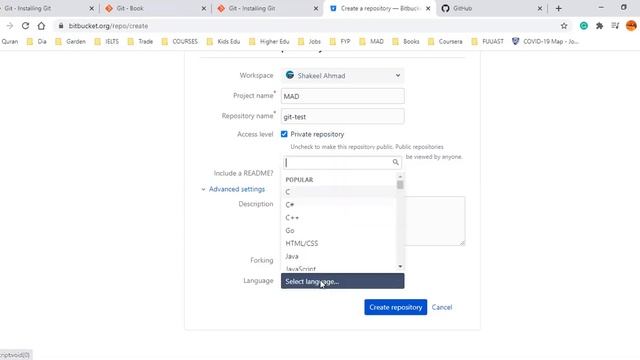Open the Dia bookmarks folder
Screen dimensions: 640x360
point(36,41)
